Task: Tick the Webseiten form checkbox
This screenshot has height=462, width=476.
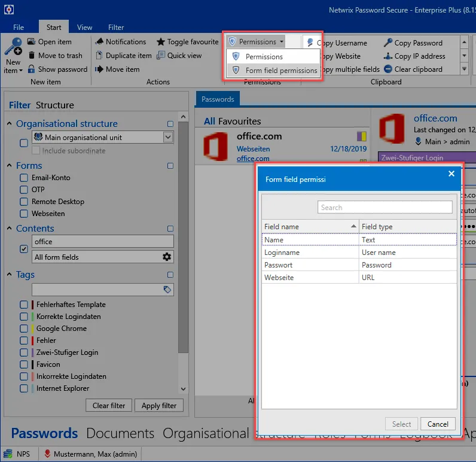Action: 24,214
